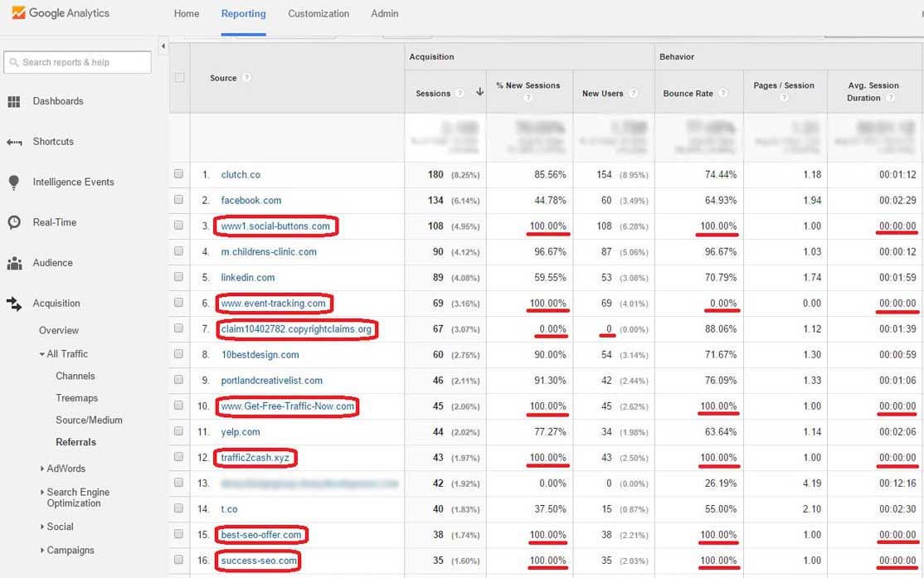Click the Audience people icon
The image size is (924, 578).
[x=14, y=264]
